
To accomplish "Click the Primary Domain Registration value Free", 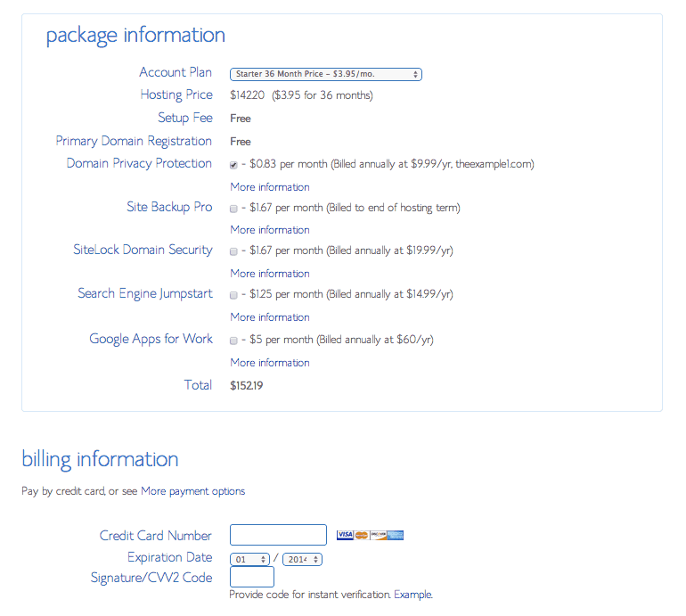I will [241, 142].
